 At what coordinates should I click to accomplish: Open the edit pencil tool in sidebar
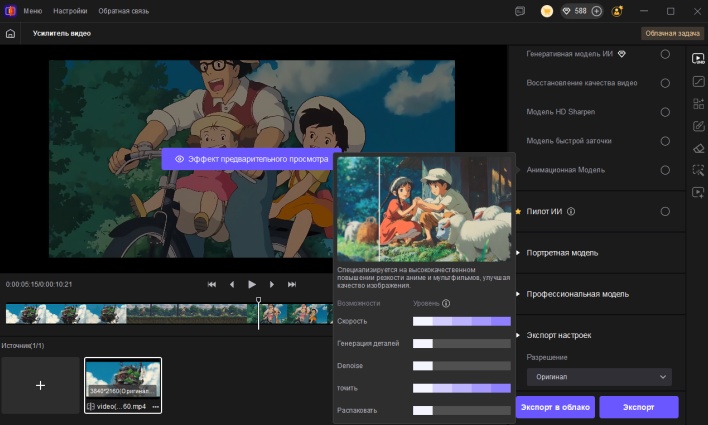[699, 126]
